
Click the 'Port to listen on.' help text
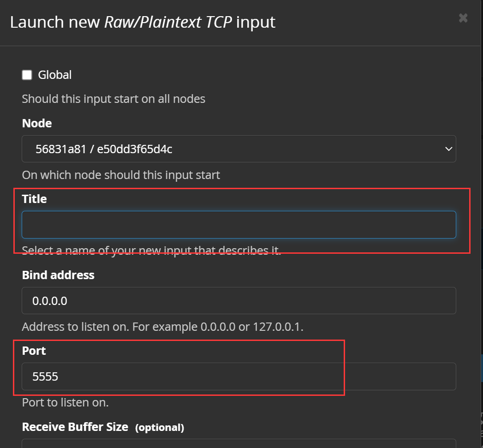(x=66, y=402)
